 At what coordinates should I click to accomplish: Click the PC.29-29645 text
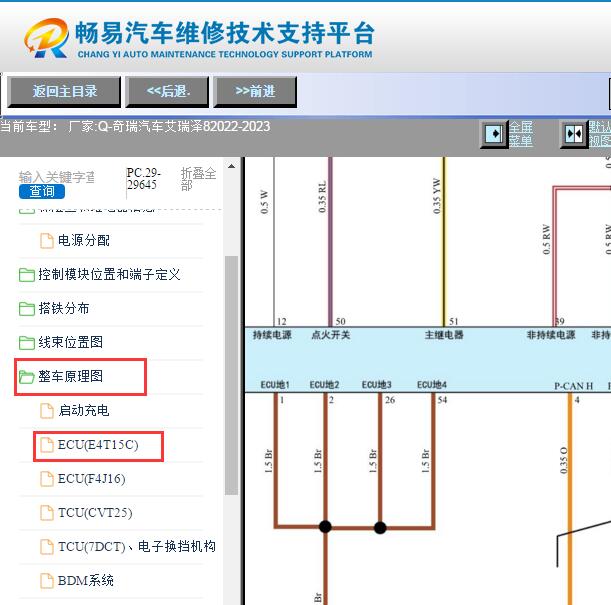(143, 178)
